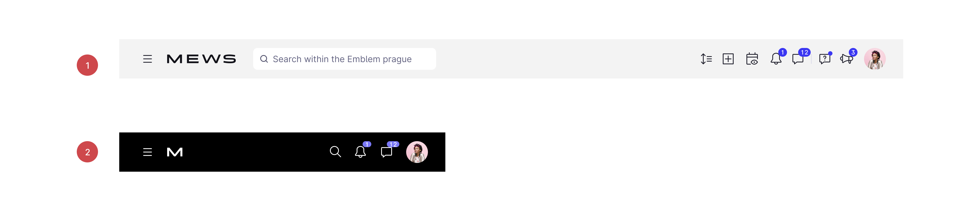Click the magnifier icon inside the search box

pyautogui.click(x=264, y=59)
